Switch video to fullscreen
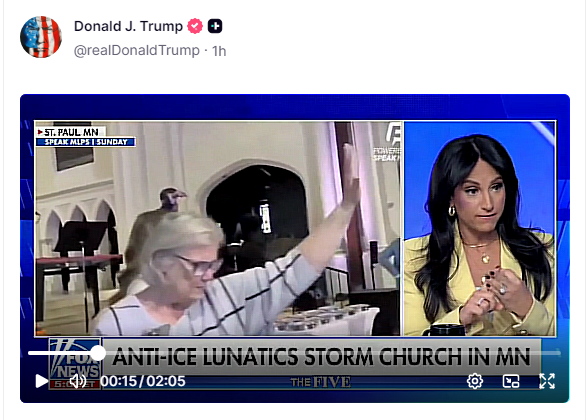This screenshot has width=587, height=420. click(x=547, y=381)
